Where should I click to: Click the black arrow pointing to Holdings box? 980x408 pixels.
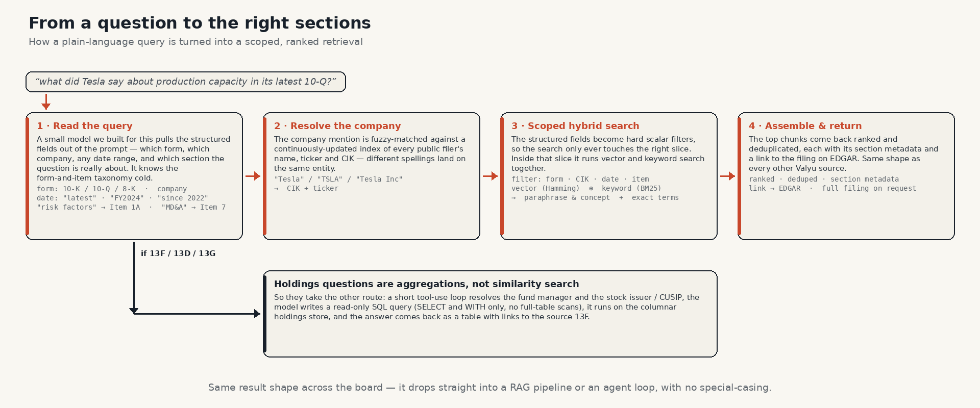click(x=197, y=314)
